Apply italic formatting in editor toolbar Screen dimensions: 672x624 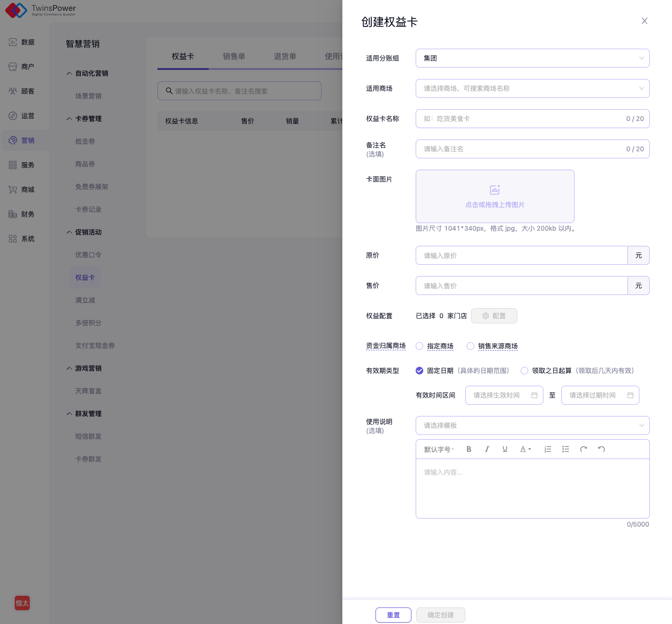point(487,449)
